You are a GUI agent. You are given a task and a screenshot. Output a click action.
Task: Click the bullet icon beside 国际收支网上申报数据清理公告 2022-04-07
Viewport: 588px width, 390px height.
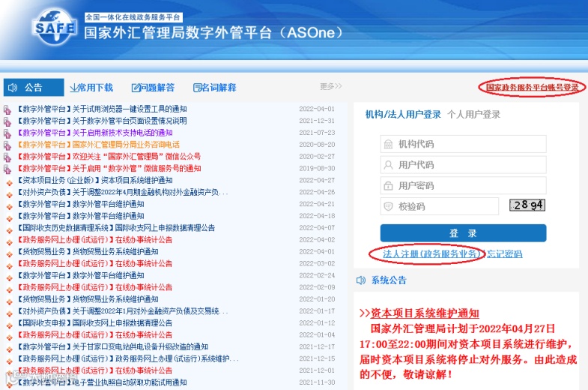click(10, 231)
